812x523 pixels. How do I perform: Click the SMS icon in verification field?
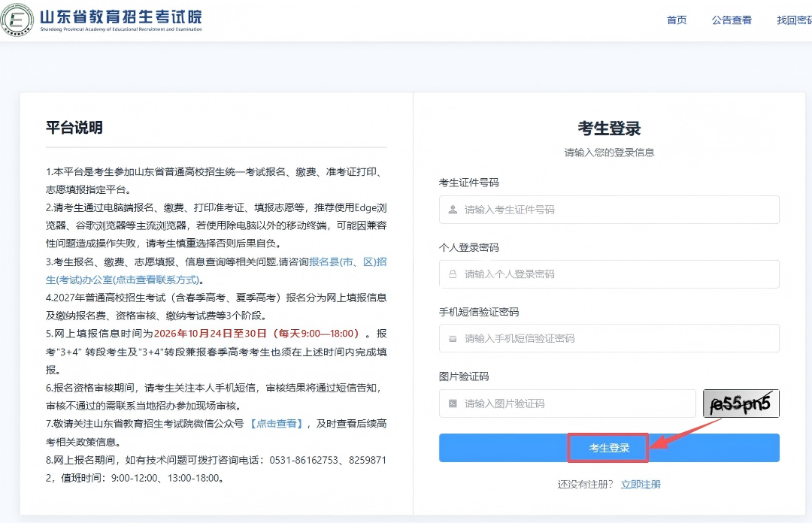[x=453, y=339]
